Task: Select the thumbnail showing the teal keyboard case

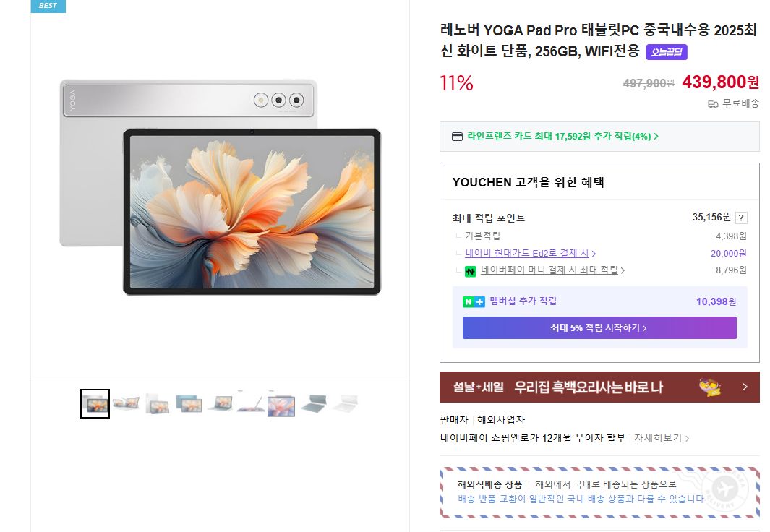Action: tap(313, 403)
